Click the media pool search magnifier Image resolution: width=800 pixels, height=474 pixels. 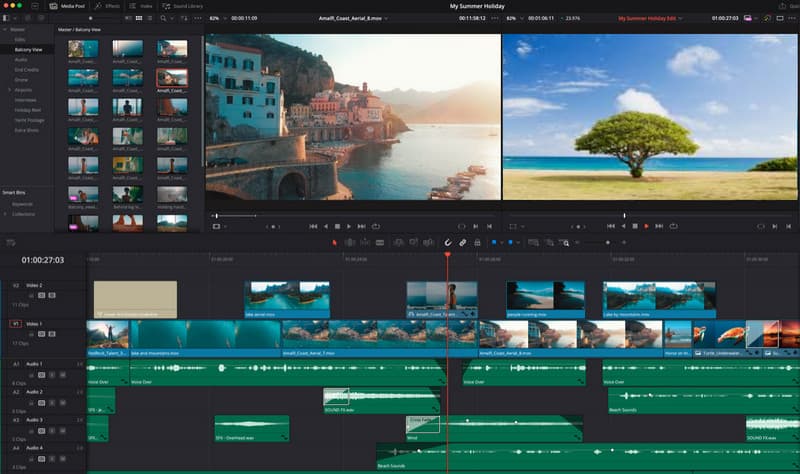[163, 18]
